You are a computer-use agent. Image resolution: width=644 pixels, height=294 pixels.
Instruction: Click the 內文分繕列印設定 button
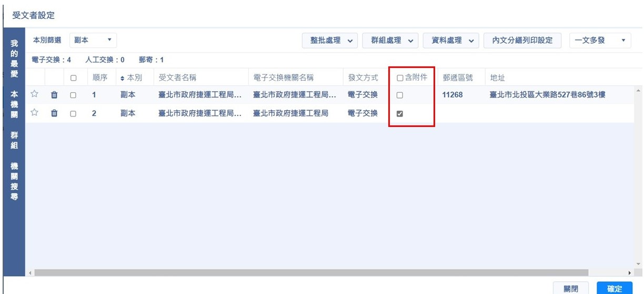click(522, 41)
